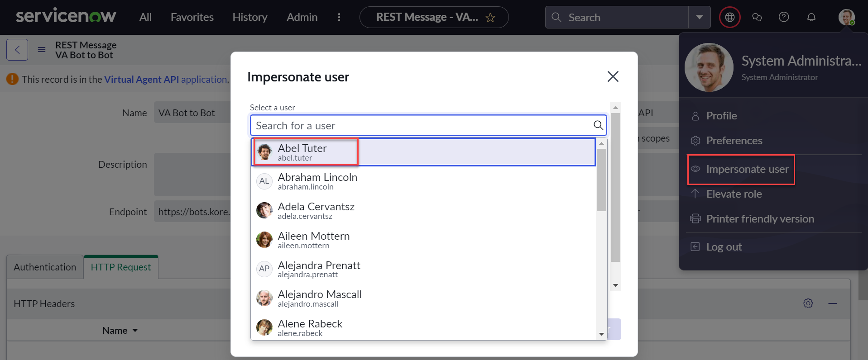
Task: Favorite the REST Message page star
Action: (490, 18)
